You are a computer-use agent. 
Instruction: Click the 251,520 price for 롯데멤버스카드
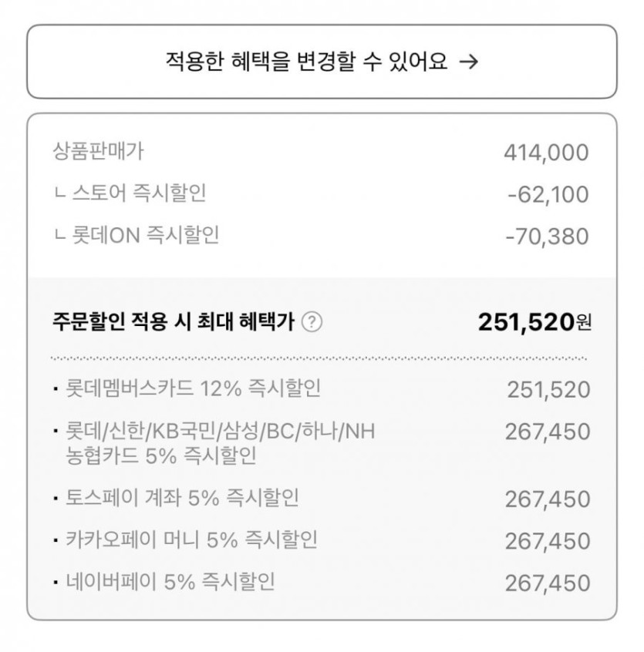[x=548, y=390]
